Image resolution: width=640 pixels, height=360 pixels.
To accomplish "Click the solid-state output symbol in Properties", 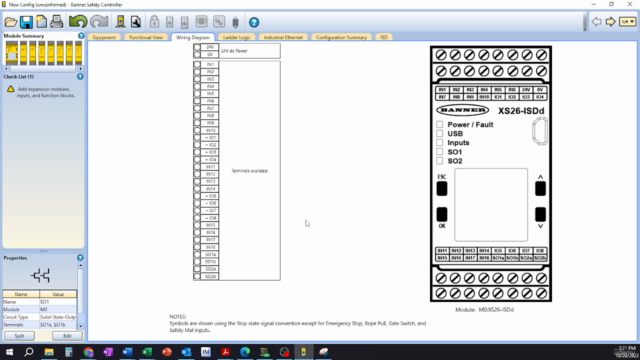I will 40,276.
